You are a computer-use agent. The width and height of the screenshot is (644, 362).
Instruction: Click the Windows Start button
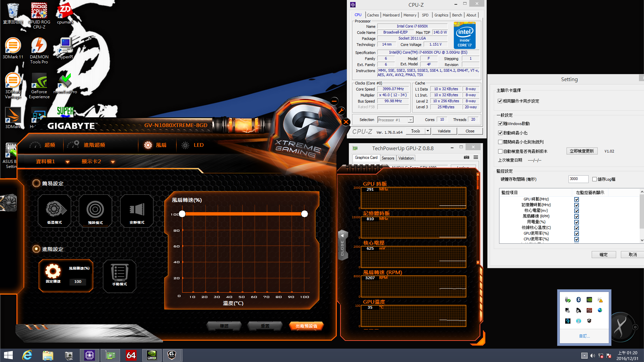(8, 355)
